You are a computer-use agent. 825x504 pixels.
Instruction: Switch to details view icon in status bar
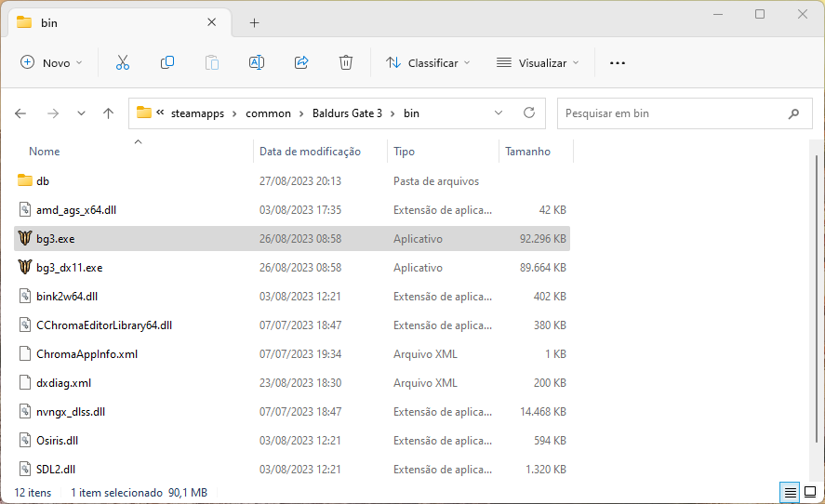(x=790, y=493)
